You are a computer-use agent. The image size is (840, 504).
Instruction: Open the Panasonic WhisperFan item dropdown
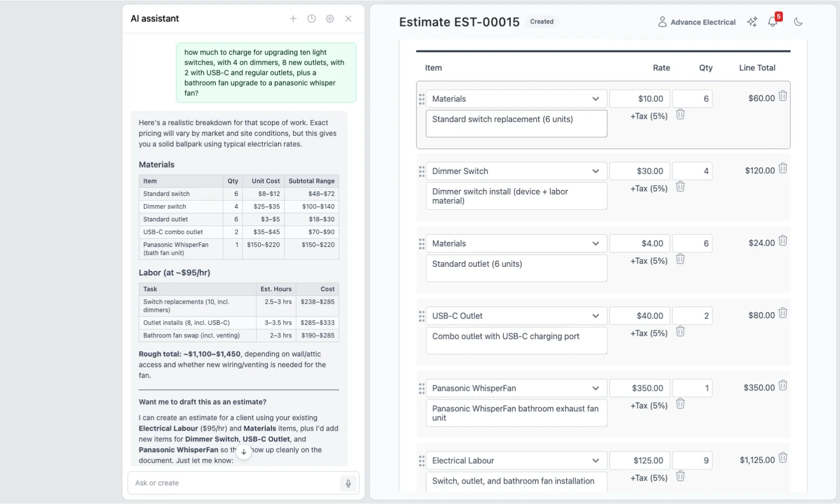click(516, 388)
